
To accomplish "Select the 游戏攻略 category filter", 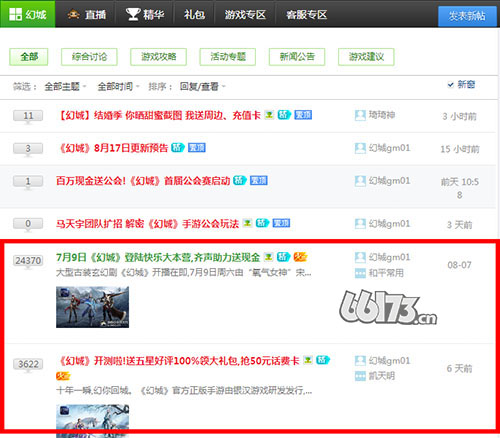I will [x=158, y=57].
